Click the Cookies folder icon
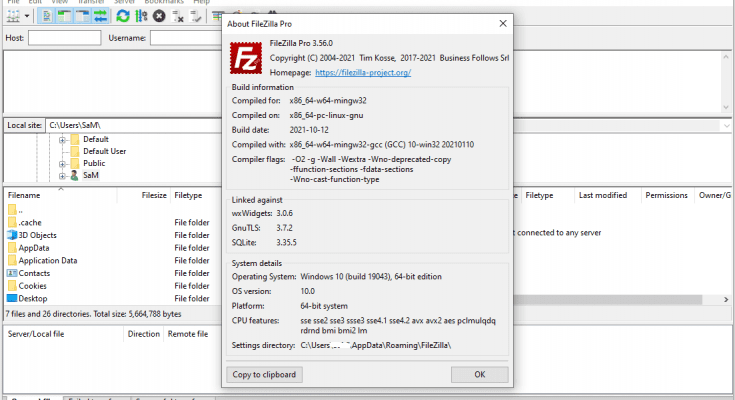This screenshot has height=400, width=735. point(12,286)
